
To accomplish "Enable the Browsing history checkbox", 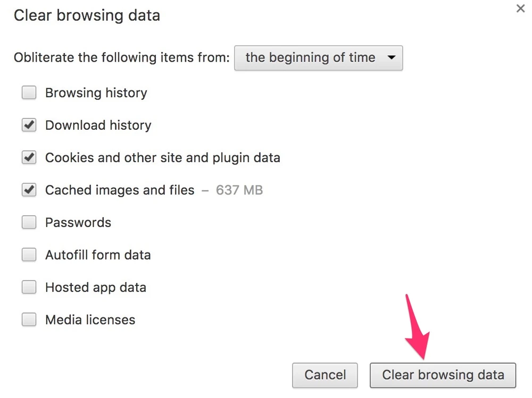I will (29, 93).
